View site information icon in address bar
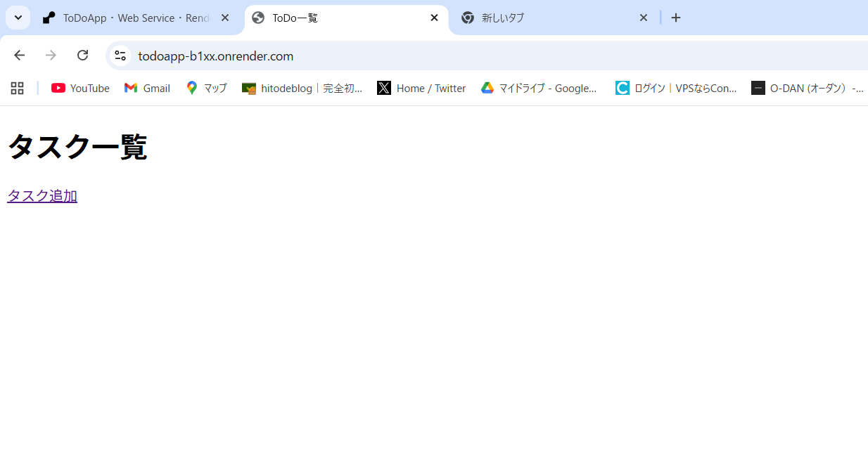 (120, 56)
